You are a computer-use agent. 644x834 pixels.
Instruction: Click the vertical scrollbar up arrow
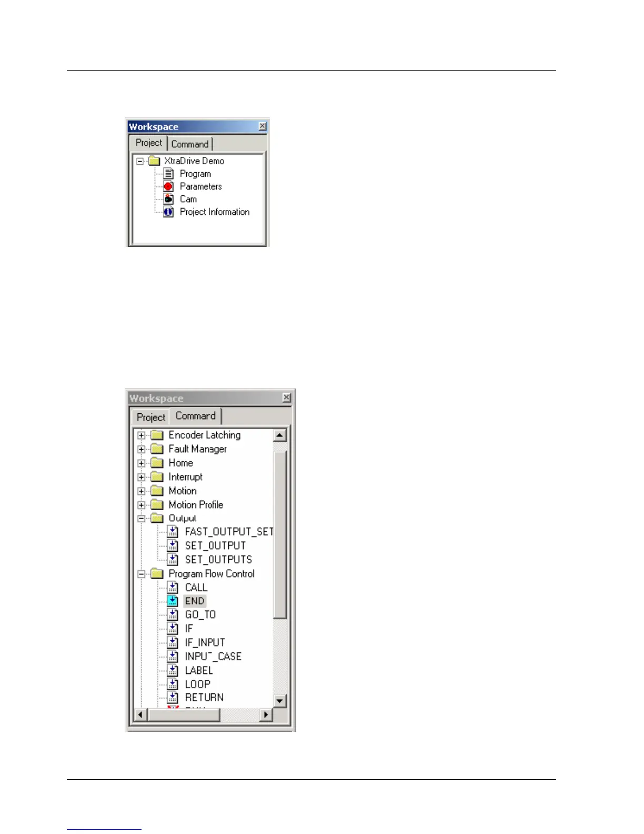pyautogui.click(x=280, y=435)
